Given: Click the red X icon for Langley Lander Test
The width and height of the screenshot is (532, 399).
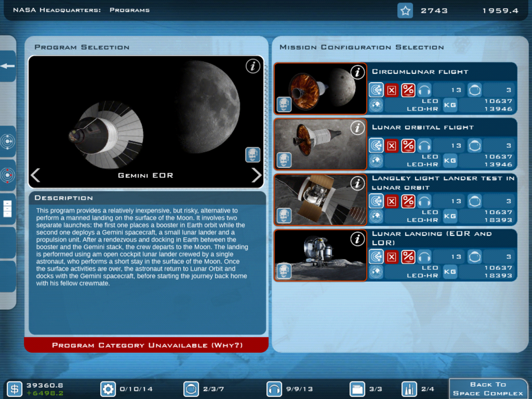Looking at the screenshot, I should pos(392,201).
